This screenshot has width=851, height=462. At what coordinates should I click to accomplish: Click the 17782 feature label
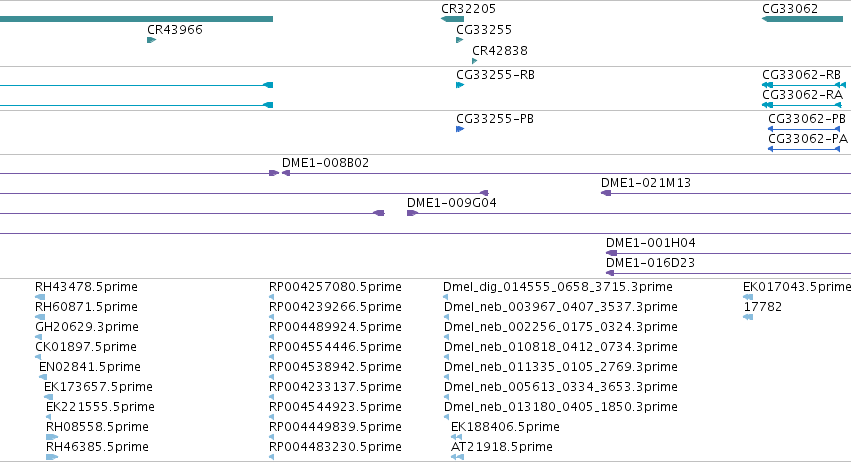(763, 307)
